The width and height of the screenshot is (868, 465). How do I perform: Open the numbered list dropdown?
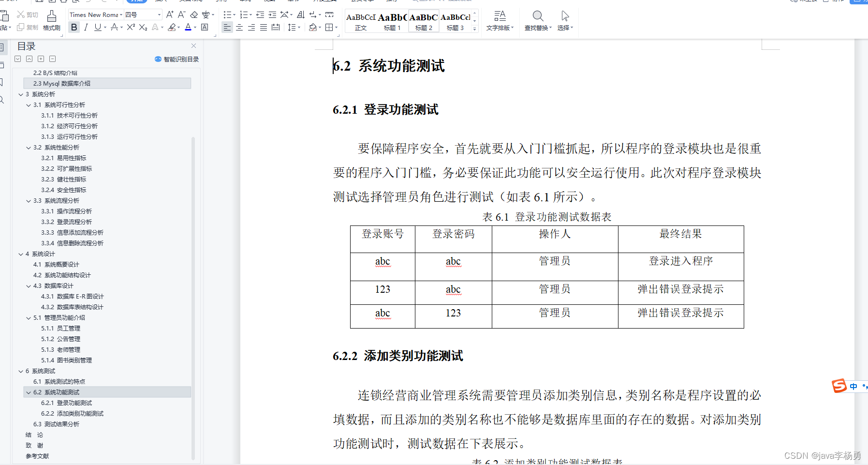pos(251,15)
